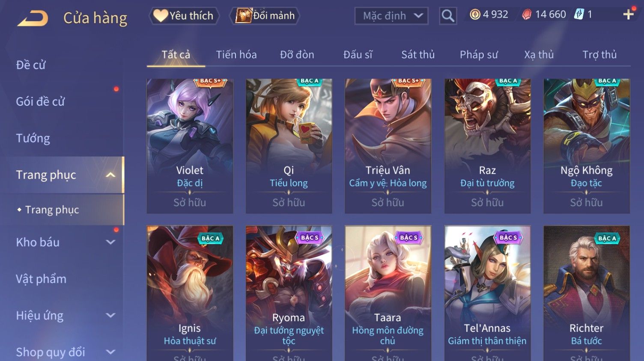This screenshot has height=361, width=644.
Task: Select the Ngộ Không Đạo tặc card
Action: pos(586,146)
